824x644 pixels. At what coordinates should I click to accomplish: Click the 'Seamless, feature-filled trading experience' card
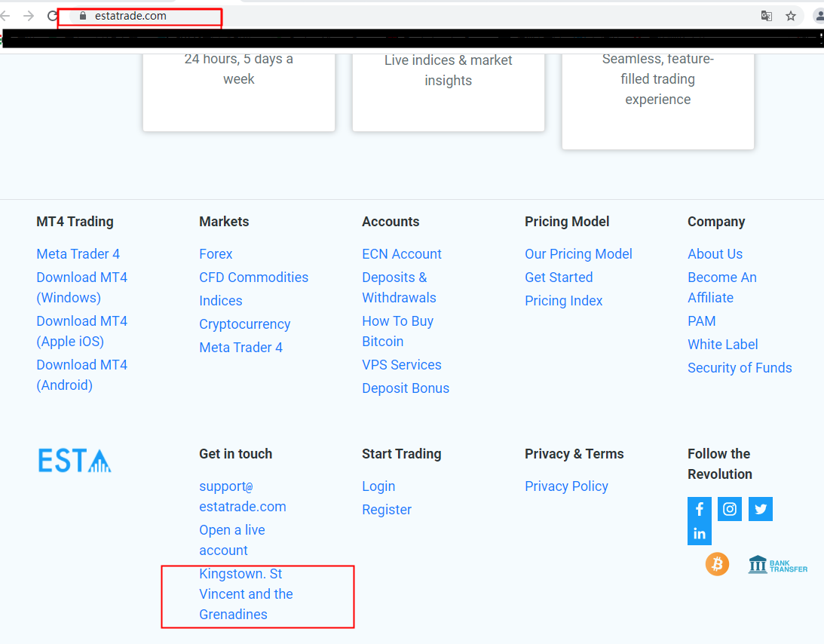tap(658, 101)
